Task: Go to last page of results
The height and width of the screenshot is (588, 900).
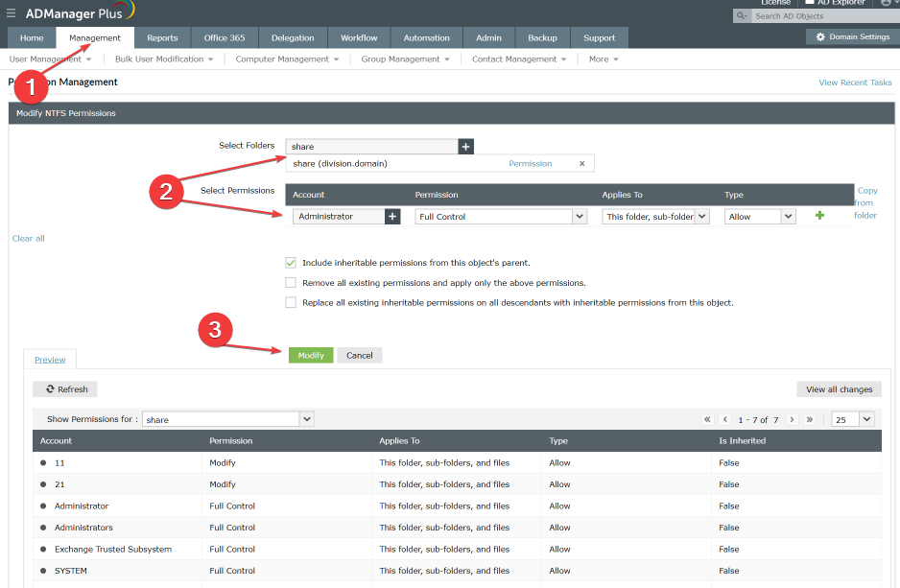Action: [x=810, y=420]
